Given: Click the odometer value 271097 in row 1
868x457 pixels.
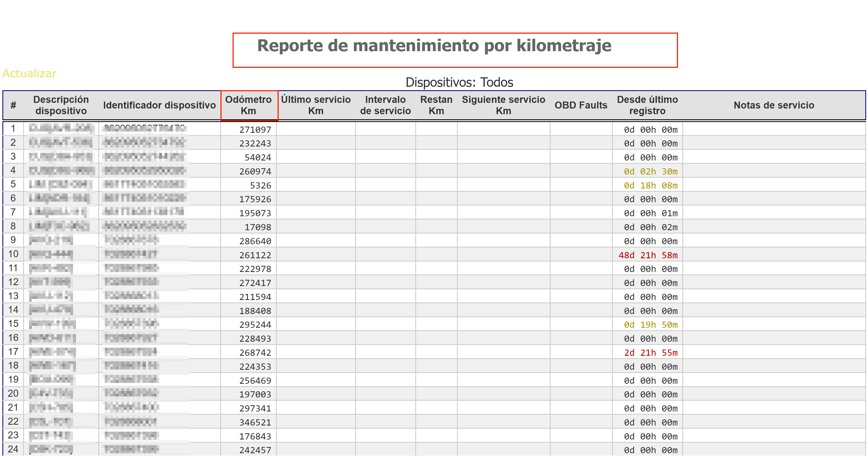Looking at the screenshot, I should (x=255, y=130).
